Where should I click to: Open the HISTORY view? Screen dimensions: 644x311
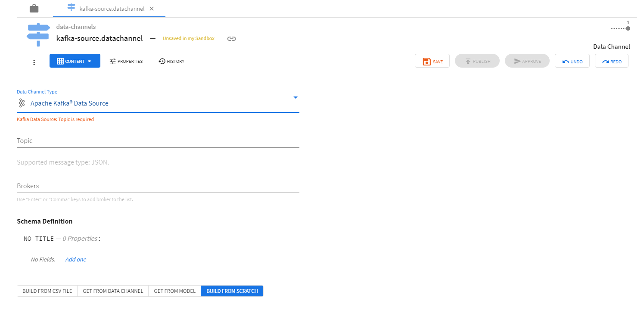[x=171, y=61]
